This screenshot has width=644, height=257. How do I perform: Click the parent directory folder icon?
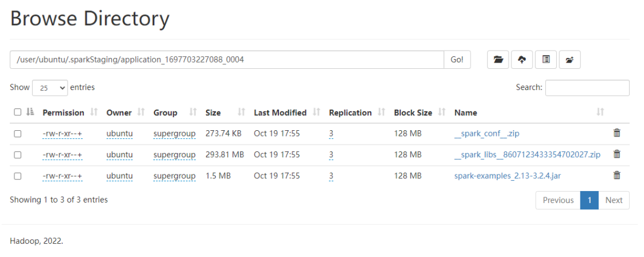tap(569, 60)
